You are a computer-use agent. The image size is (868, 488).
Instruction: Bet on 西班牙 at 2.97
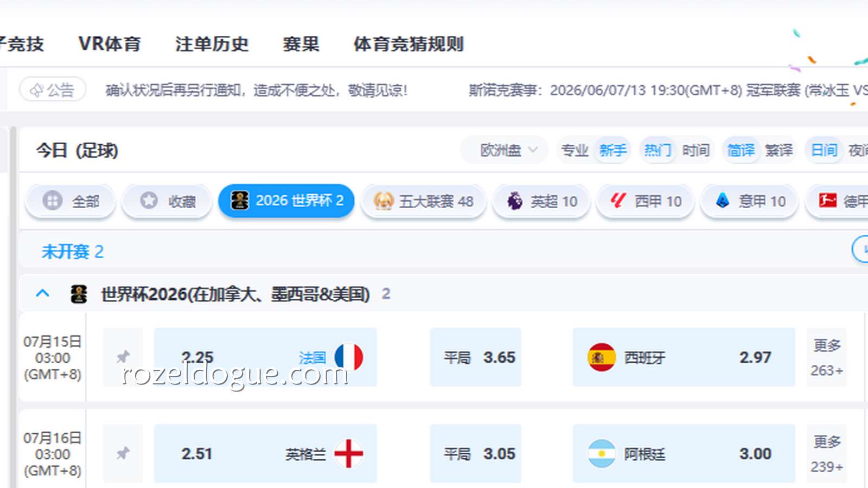[684, 357]
